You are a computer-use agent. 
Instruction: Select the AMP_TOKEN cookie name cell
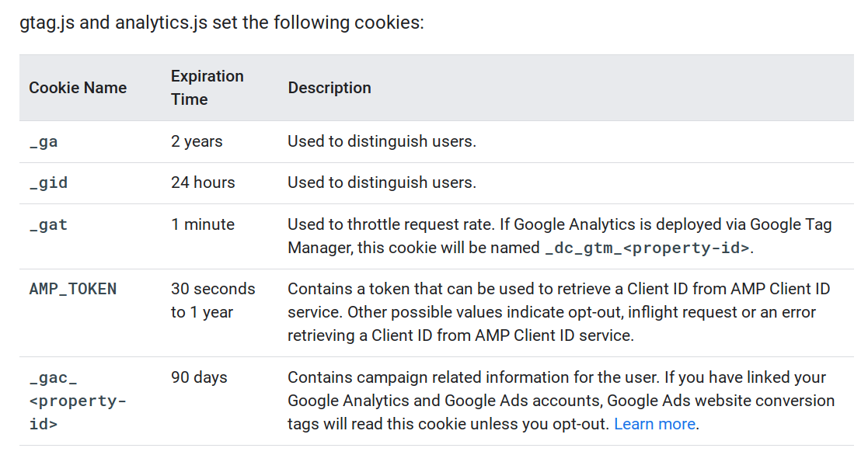(x=72, y=289)
